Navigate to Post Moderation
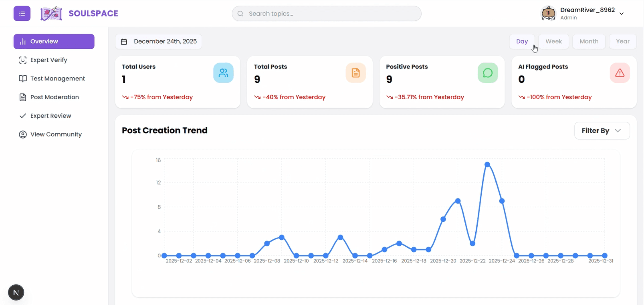Image resolution: width=644 pixels, height=305 pixels. point(54,97)
